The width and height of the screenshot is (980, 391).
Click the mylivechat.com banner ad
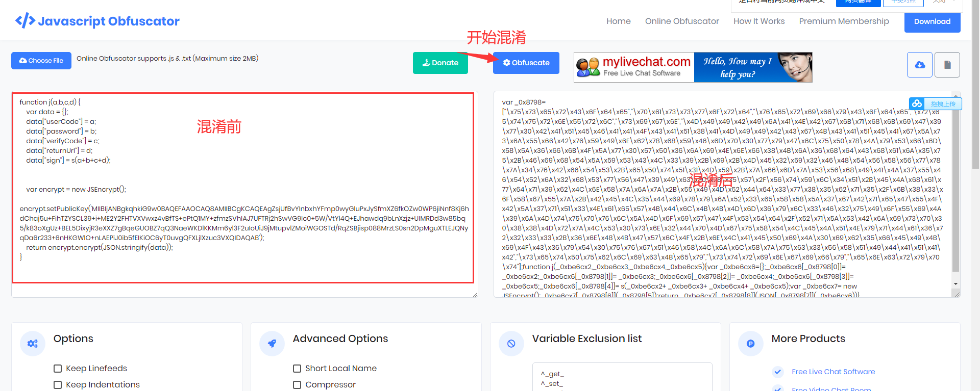693,67
